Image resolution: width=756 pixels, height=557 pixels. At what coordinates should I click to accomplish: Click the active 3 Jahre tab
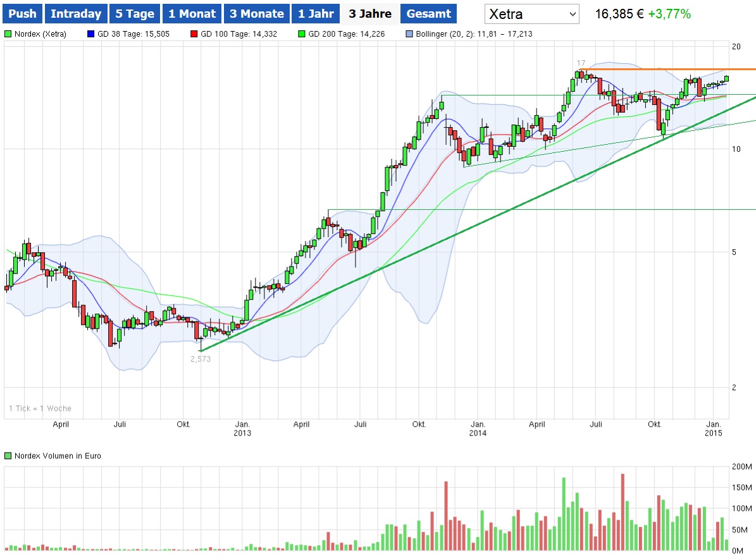370,13
